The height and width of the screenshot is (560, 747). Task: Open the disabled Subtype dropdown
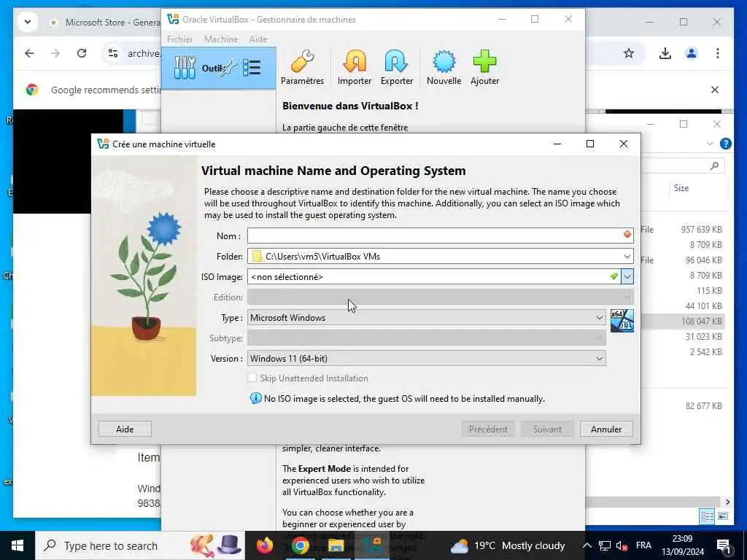(426, 338)
